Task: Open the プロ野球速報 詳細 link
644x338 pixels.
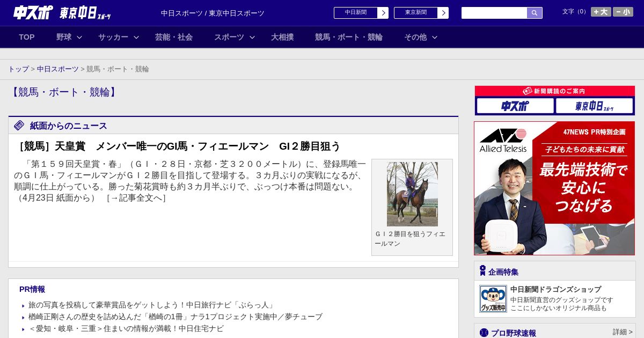Action: [x=623, y=332]
